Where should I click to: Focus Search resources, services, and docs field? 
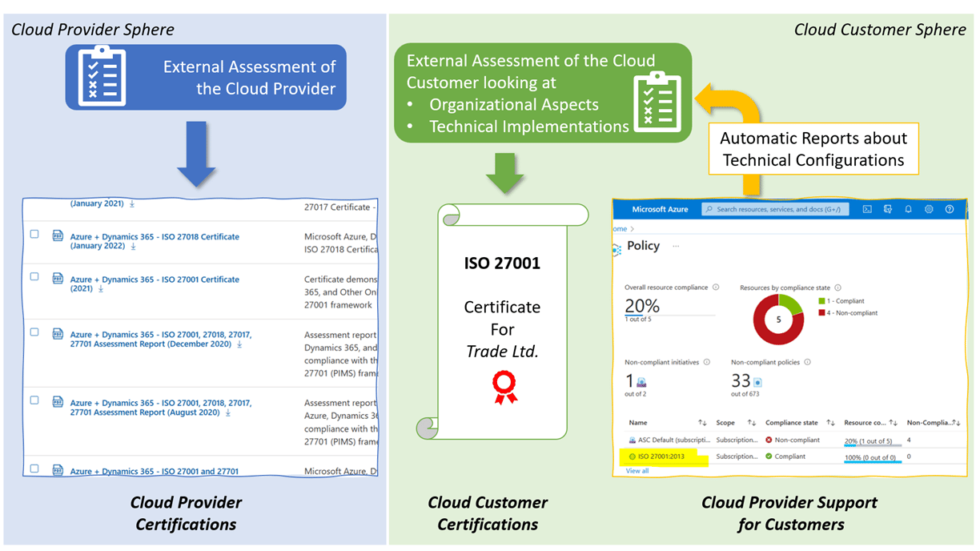tap(777, 209)
